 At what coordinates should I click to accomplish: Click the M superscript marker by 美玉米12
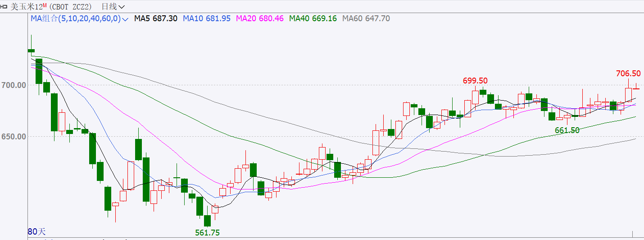pyautogui.click(x=45, y=5)
